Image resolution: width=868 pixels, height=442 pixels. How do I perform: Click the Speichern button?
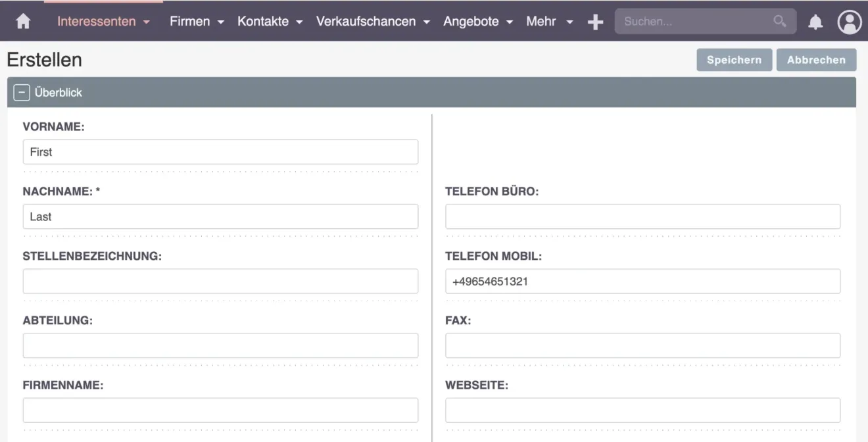click(734, 59)
